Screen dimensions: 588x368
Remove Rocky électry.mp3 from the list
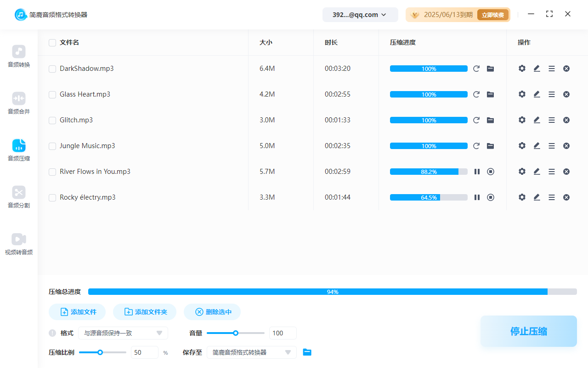[x=566, y=197]
